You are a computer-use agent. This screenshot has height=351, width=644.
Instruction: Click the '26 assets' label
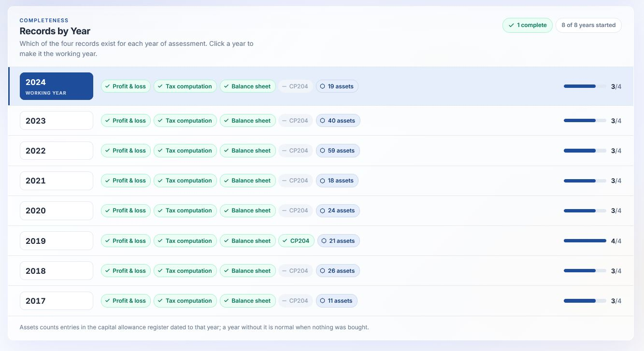click(x=341, y=271)
